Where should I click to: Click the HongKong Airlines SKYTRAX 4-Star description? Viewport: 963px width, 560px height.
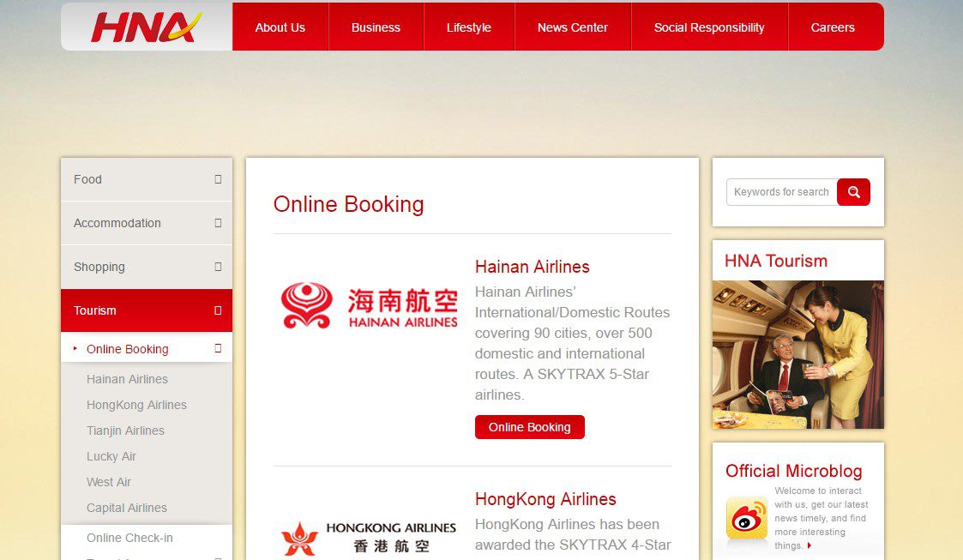point(572,535)
